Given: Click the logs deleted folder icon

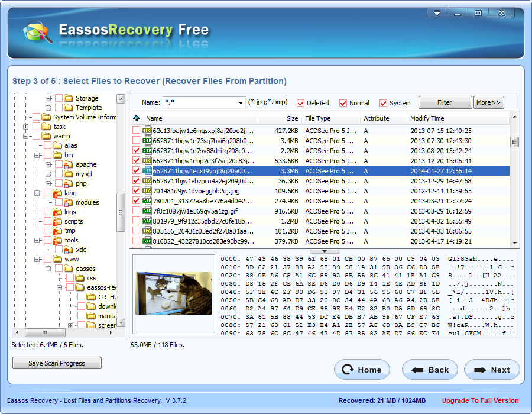Looking at the screenshot, I should (57, 212).
